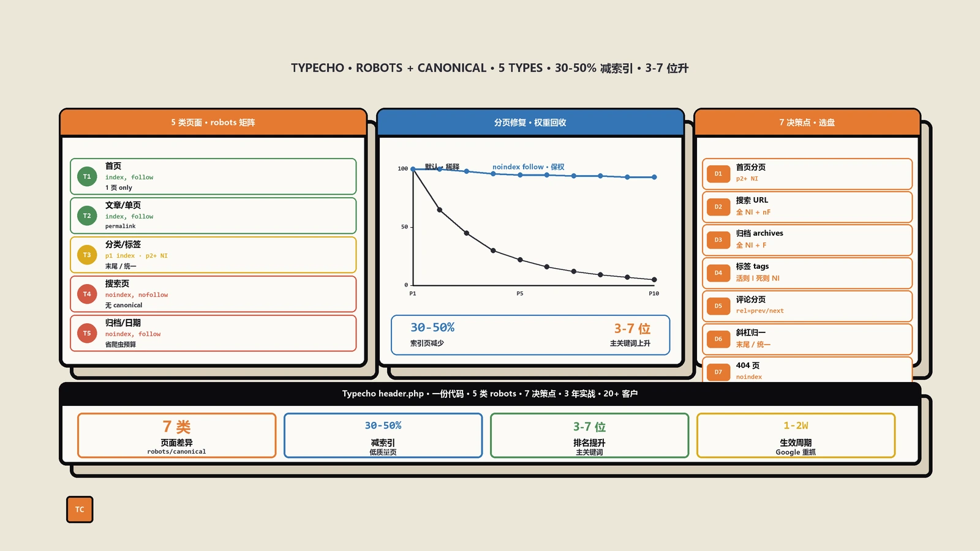
Task: Click the '归档 archives' decision title
Action: (759, 233)
